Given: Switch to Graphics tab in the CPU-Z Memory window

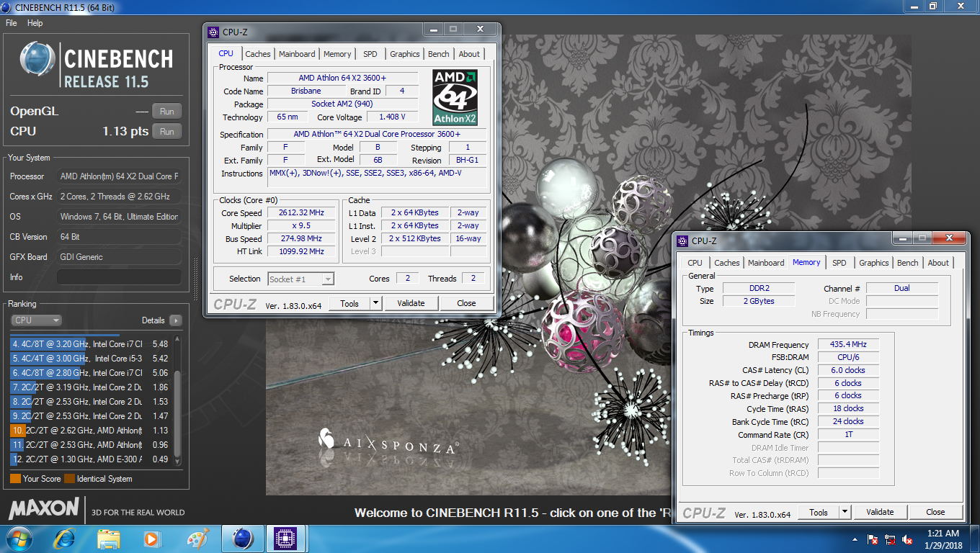Looking at the screenshot, I should coord(874,263).
